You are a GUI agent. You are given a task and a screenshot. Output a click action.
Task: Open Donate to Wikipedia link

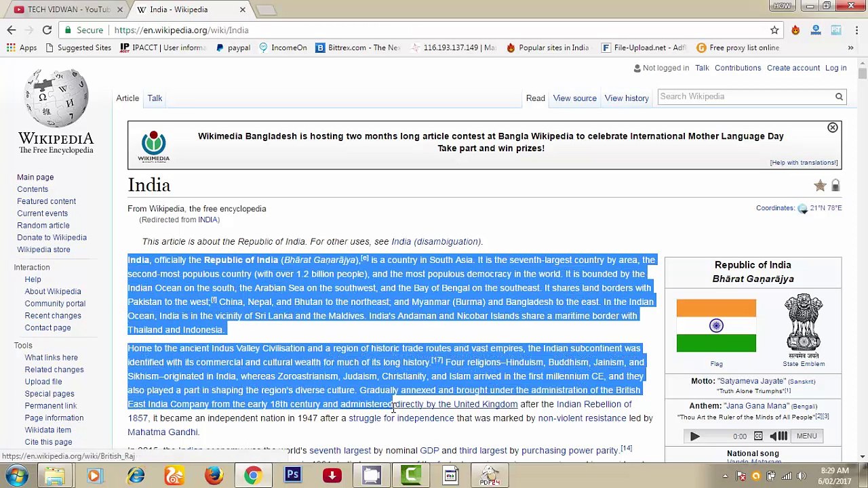pos(52,237)
